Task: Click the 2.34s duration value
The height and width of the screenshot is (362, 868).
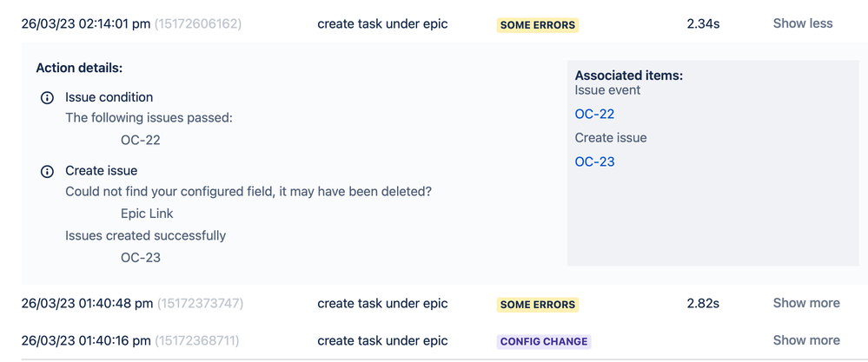Action: (x=703, y=23)
